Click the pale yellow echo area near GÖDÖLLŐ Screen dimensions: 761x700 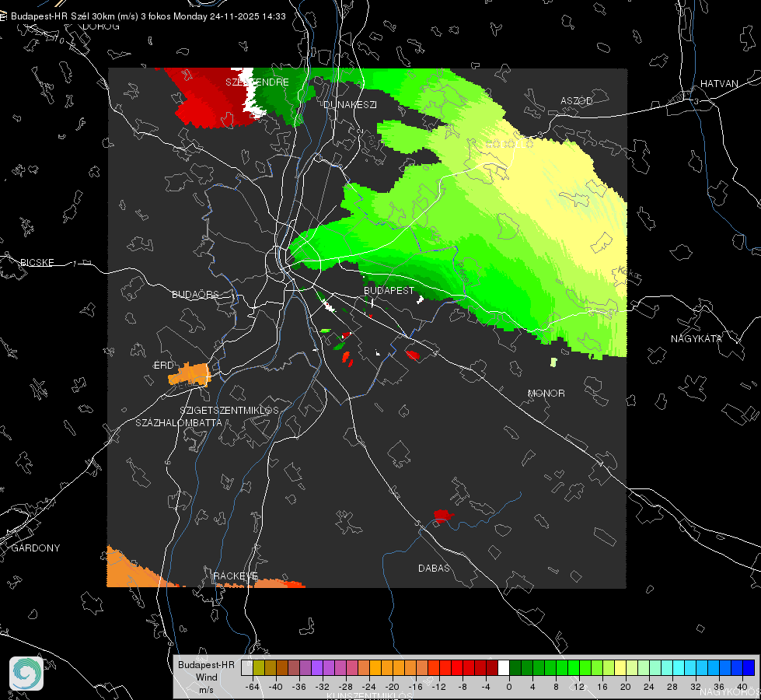point(563,194)
